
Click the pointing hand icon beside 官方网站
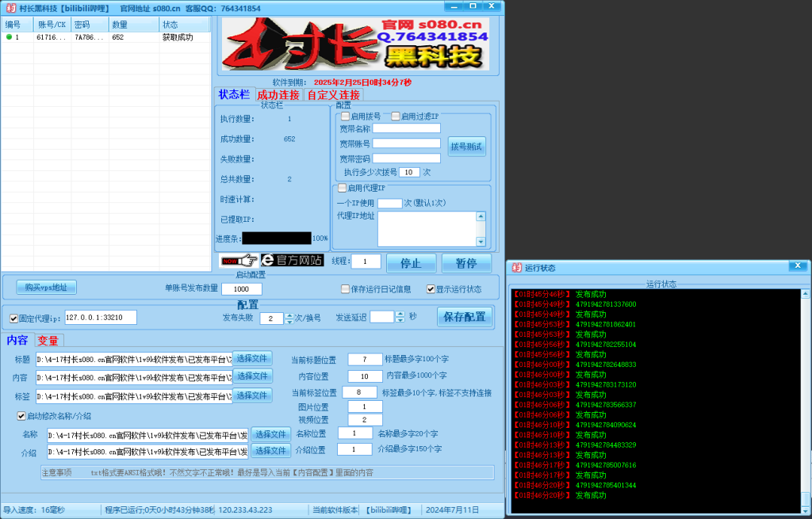coord(247,261)
